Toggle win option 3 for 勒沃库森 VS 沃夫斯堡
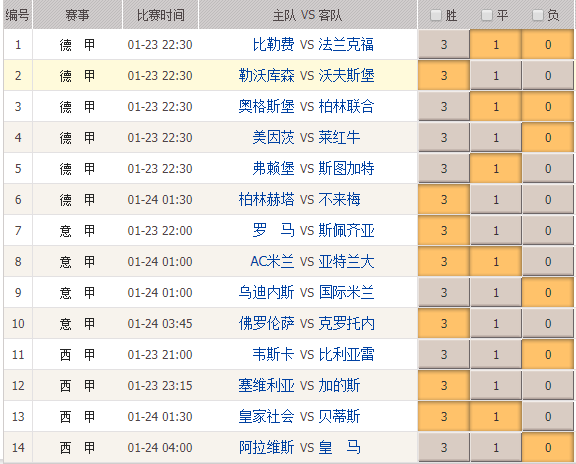Viewport: 576px width, 464px height. click(444, 75)
